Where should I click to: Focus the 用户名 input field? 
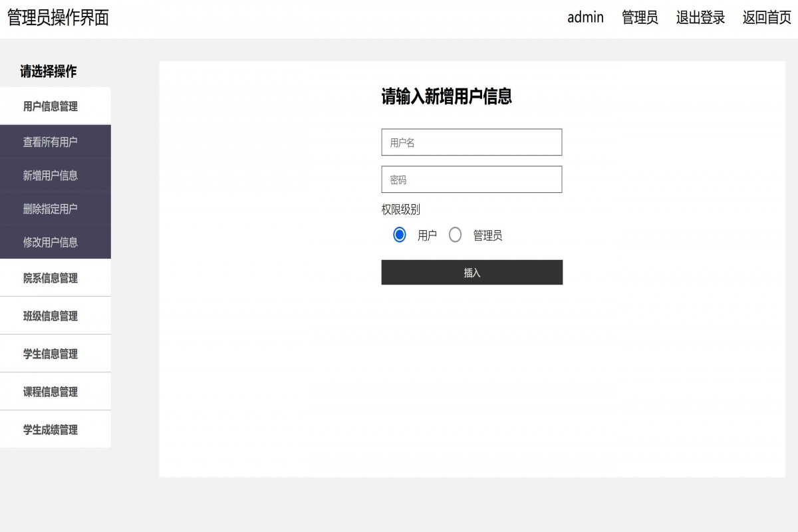(471, 142)
